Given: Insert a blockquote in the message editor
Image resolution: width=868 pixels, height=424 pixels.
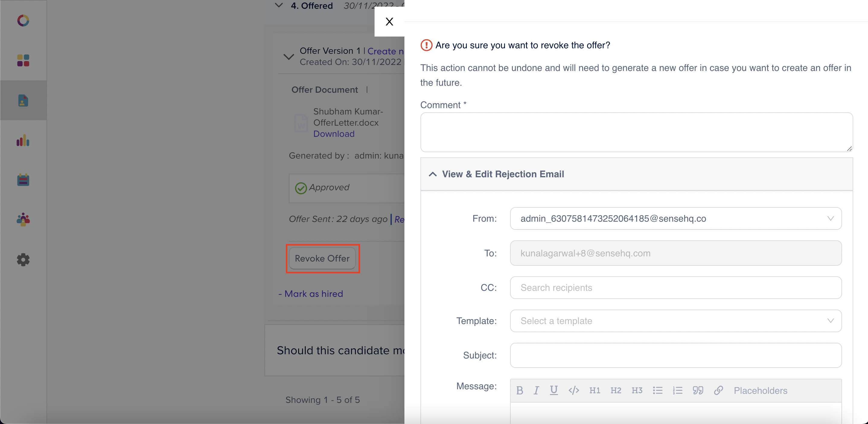Looking at the screenshot, I should click(698, 390).
